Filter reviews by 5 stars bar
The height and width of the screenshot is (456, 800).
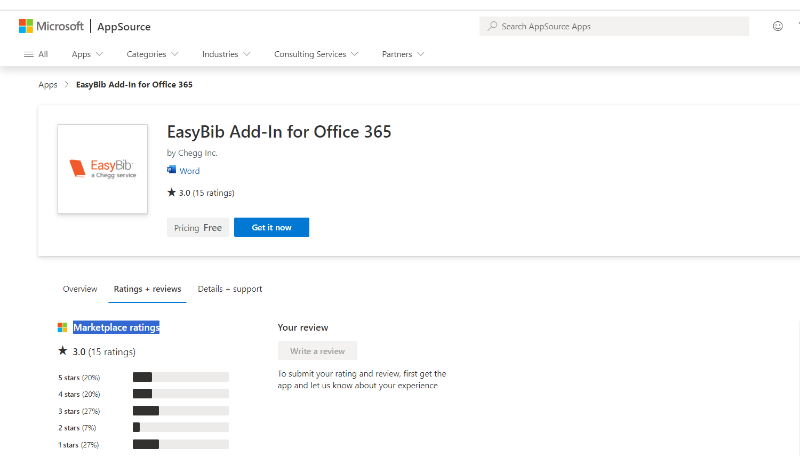(x=180, y=377)
